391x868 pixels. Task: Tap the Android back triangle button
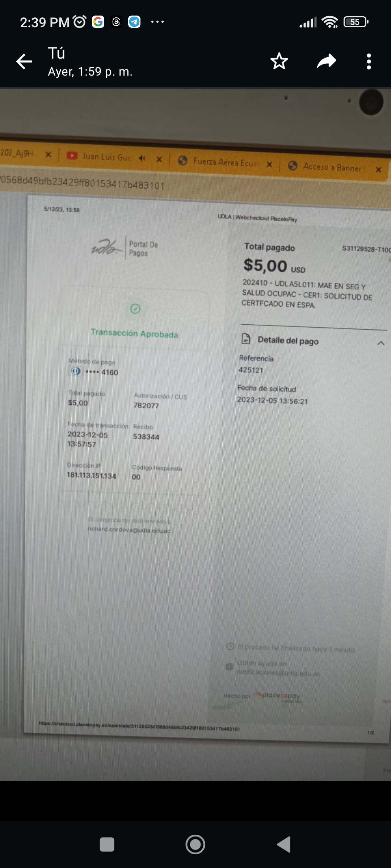[x=284, y=845]
